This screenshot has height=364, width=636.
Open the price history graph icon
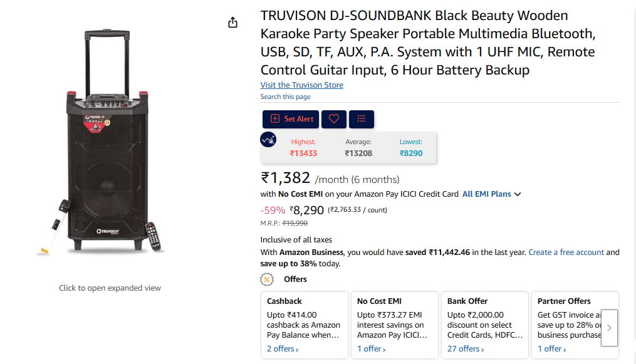(268, 140)
